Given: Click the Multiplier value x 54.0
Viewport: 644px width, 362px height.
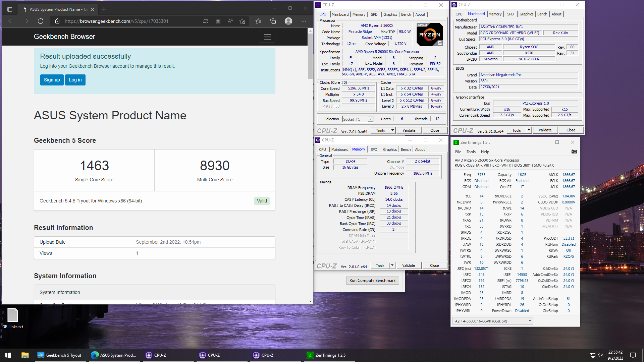Looking at the screenshot, I should coord(359,95).
